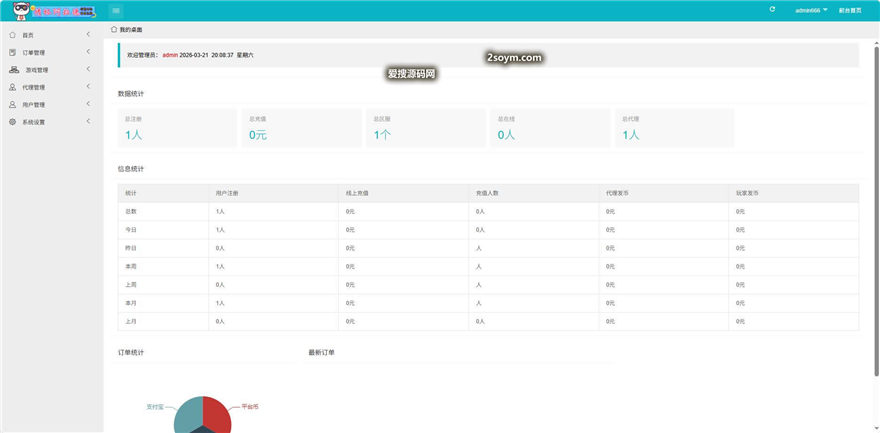Expand the 用户管理 chevron arrow
The image size is (880, 433).
tap(89, 104)
